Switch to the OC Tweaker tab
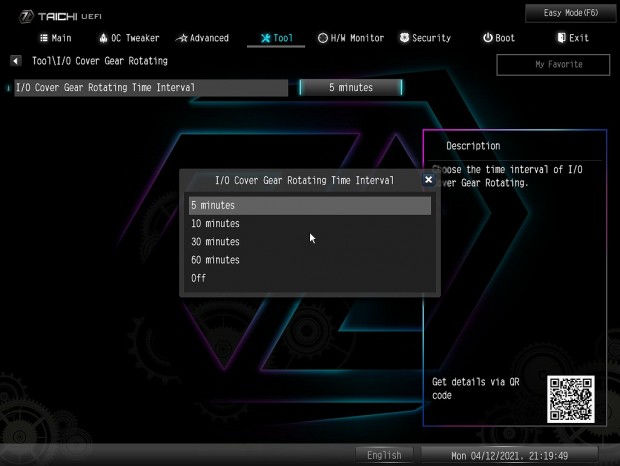Viewport: 620px width, 466px height. click(129, 38)
